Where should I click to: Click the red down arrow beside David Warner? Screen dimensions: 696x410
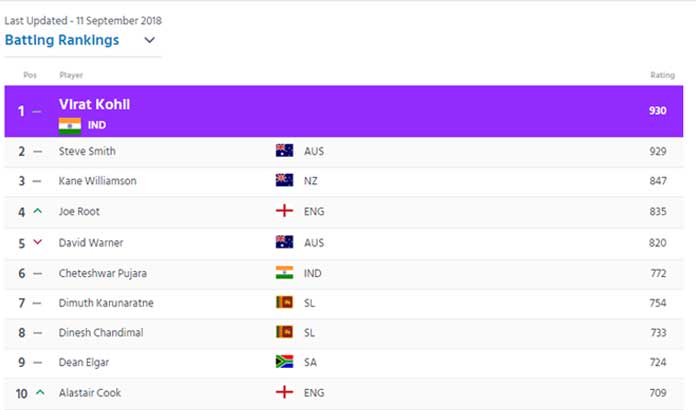[x=38, y=242]
